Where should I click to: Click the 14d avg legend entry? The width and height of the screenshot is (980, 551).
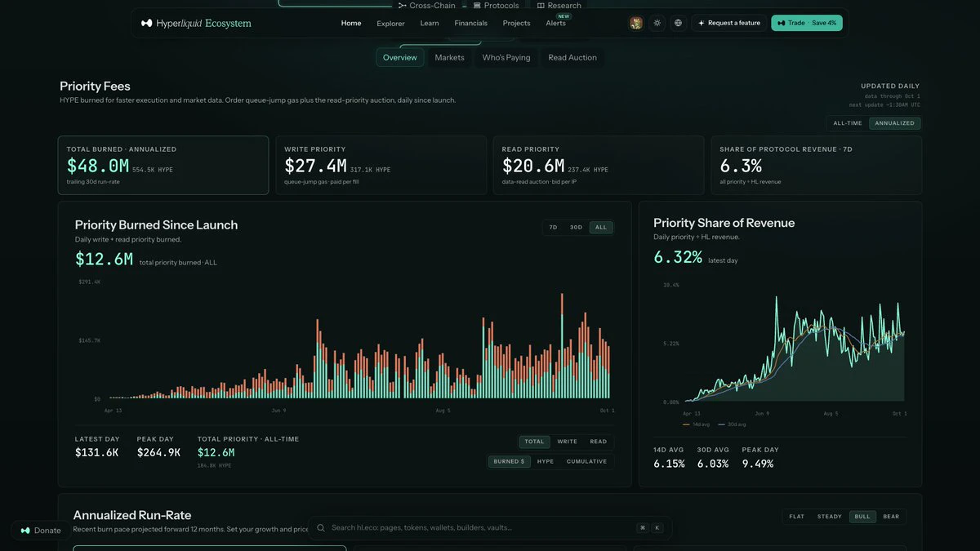click(697, 424)
